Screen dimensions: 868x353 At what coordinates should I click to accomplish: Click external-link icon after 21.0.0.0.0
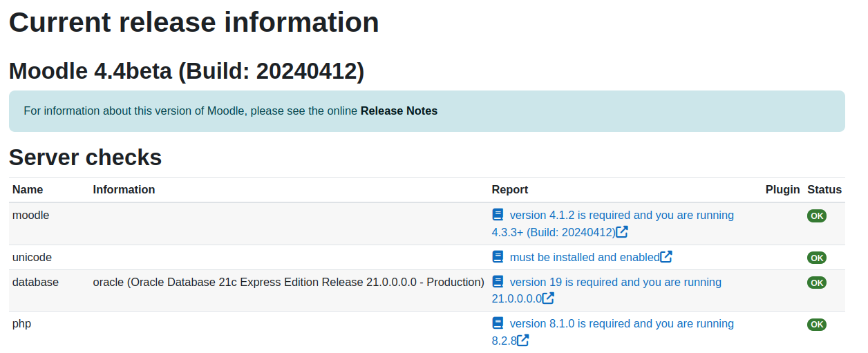coord(548,298)
